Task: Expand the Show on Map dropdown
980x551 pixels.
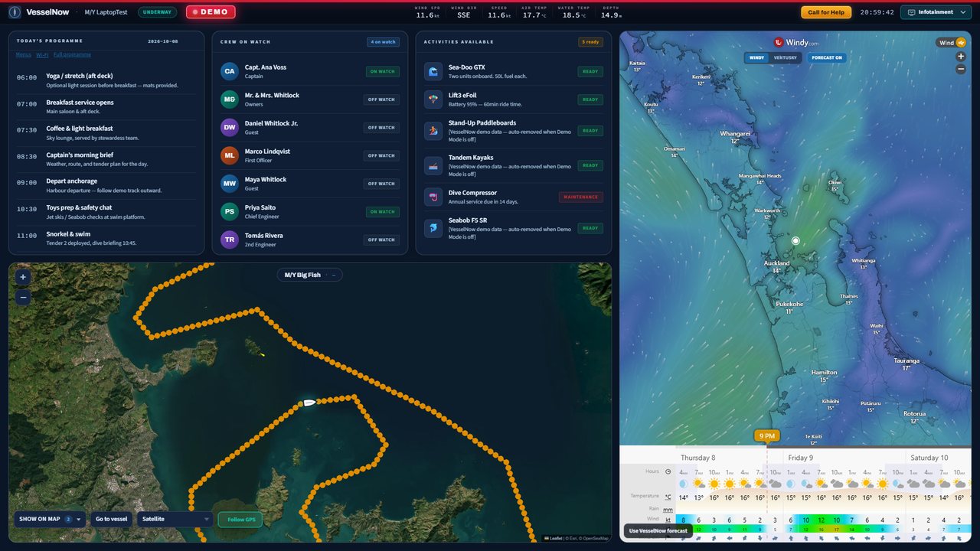Action: point(50,519)
